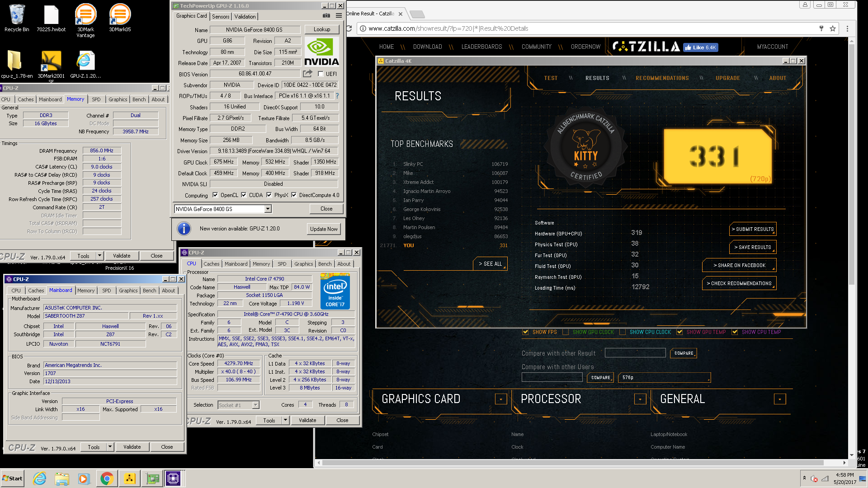Open the Chrome three-dot menu icon
Screen dimensions: 868x488
point(847,28)
